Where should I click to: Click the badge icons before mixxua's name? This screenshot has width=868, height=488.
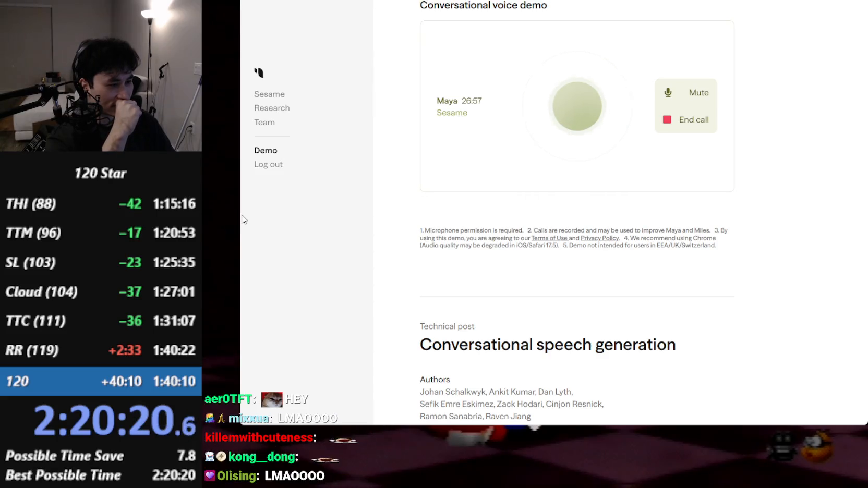click(215, 418)
